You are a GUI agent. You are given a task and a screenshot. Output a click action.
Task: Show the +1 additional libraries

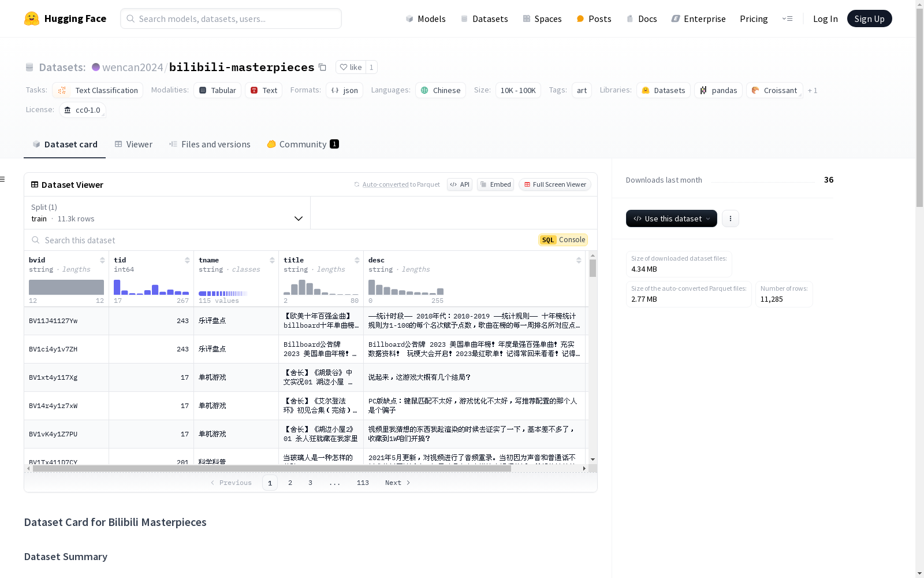813,90
